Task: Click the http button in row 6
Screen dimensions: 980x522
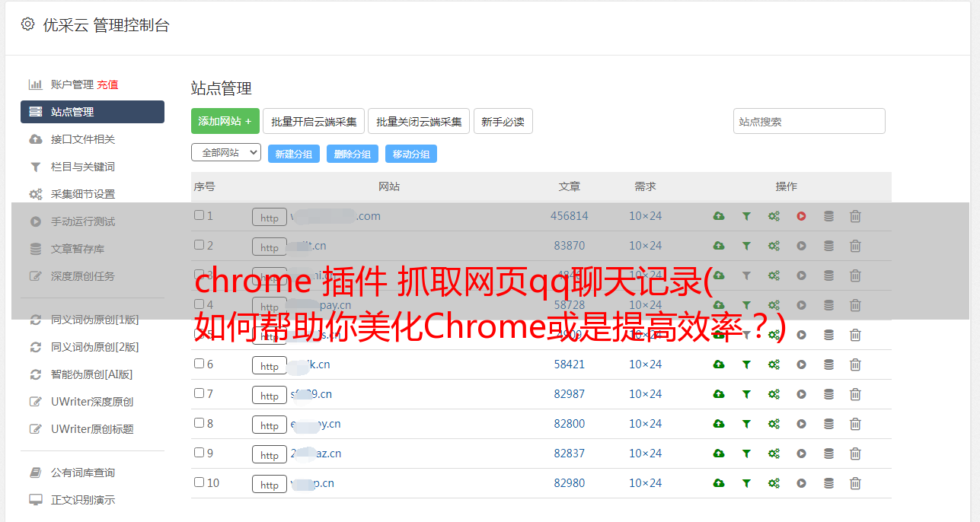Action: [x=270, y=366]
